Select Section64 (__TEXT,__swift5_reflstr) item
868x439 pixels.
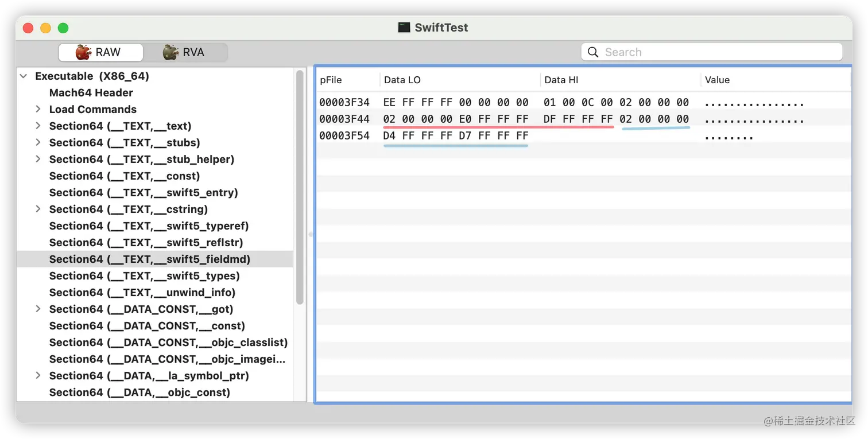pyautogui.click(x=146, y=242)
